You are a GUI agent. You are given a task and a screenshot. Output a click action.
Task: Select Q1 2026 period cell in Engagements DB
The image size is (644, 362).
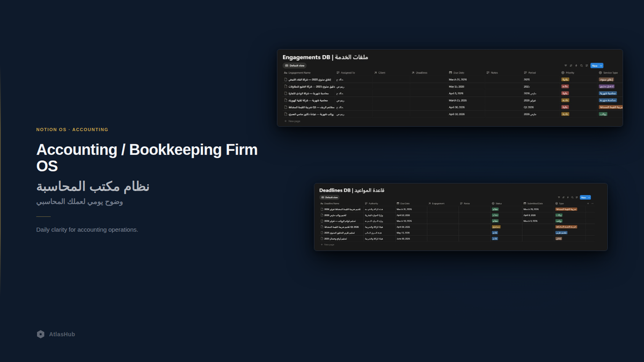529,107
